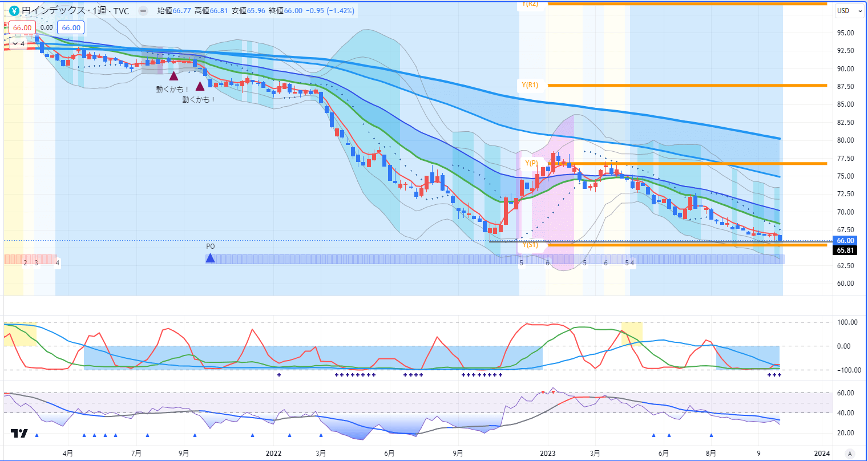This screenshot has width=868, height=461.
Task: Click the gray minus market status icon
Action: click(x=143, y=11)
